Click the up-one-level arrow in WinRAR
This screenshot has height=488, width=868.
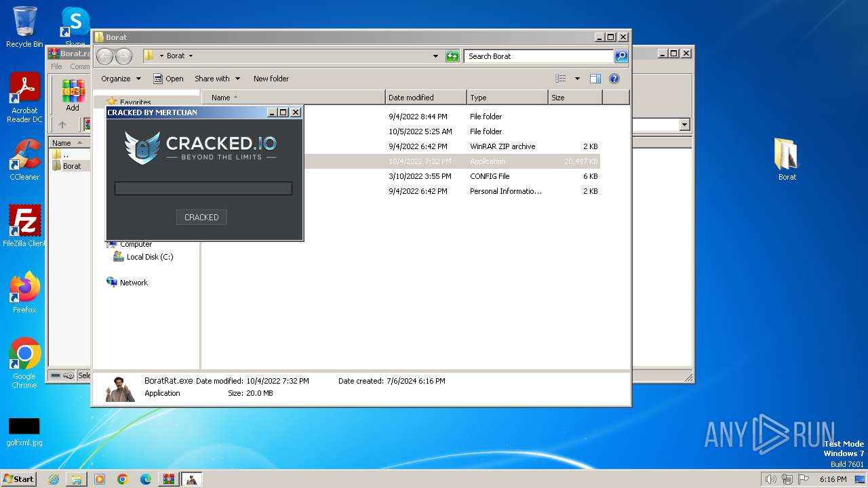tap(62, 125)
